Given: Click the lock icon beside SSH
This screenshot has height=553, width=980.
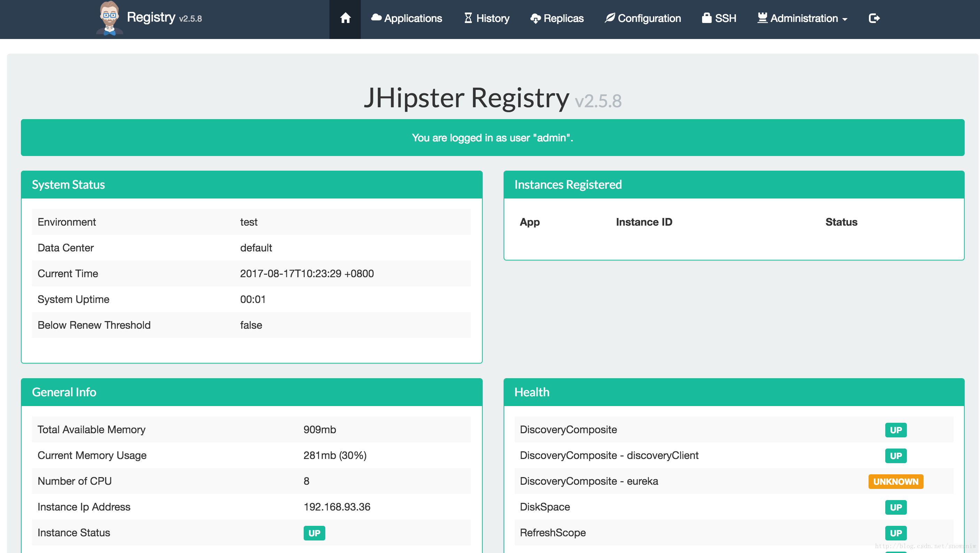Looking at the screenshot, I should tap(707, 18).
